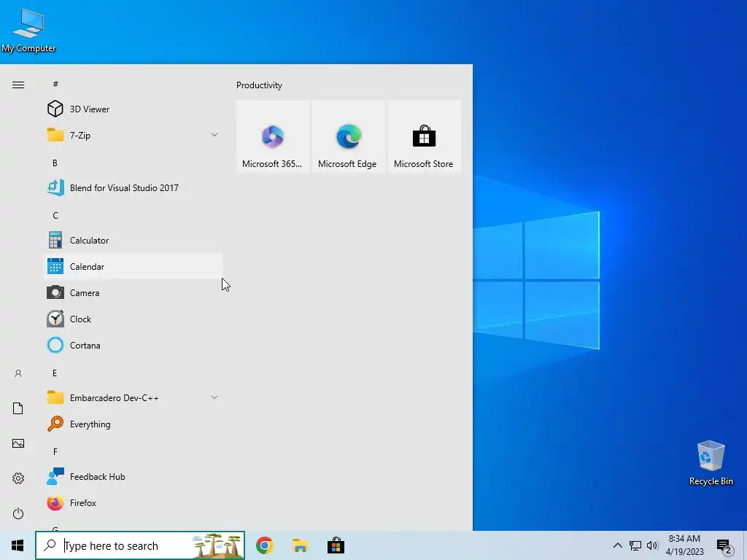Open the Microsoft Edge tile
Screen dimensions: 747x560
pyautogui.click(x=348, y=136)
